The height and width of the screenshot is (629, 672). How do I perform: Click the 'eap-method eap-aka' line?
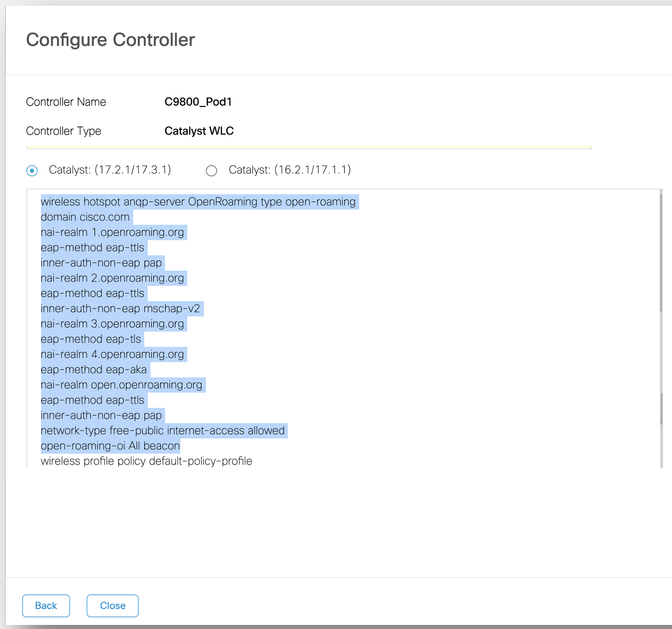click(x=93, y=370)
